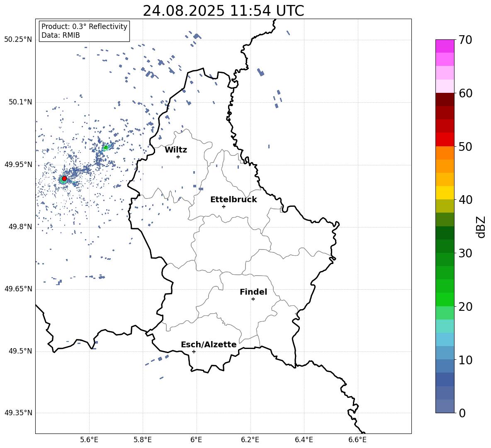491x448 pixels.
Task: Click the Wiltz location cross marker
Action: 178,157
